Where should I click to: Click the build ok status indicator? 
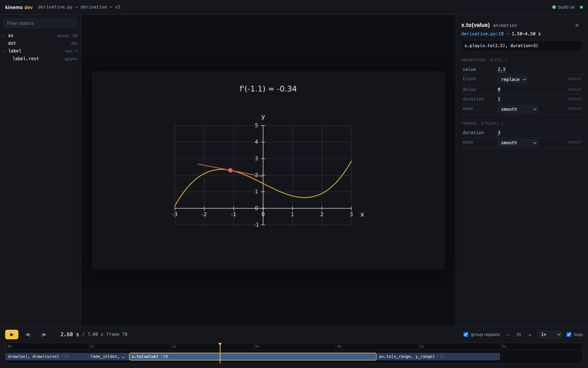(x=563, y=7)
